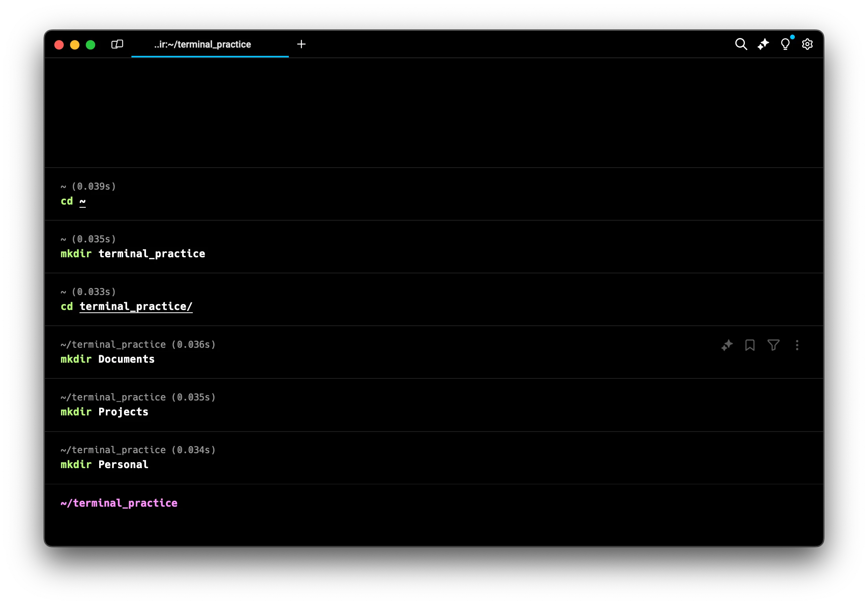This screenshot has width=868, height=605.
Task: Add a new tab with plus button
Action: pos(301,44)
